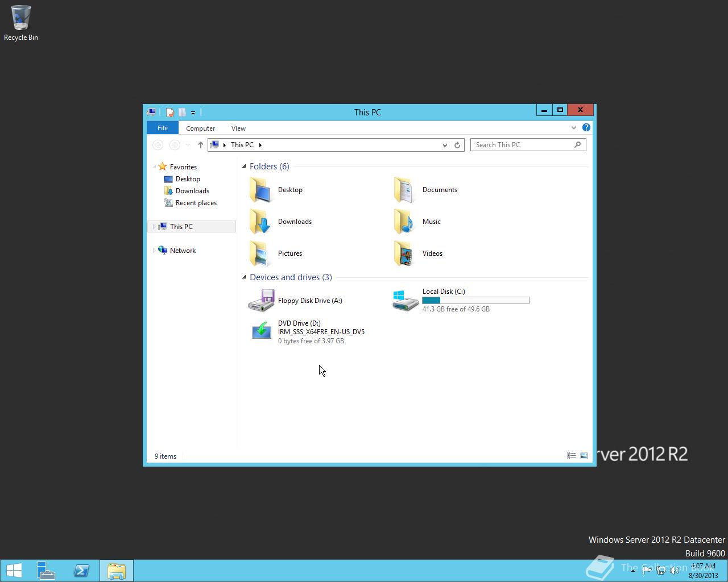Click Local Disk (C:) capacity bar
This screenshot has height=582, width=728.
[475, 300]
